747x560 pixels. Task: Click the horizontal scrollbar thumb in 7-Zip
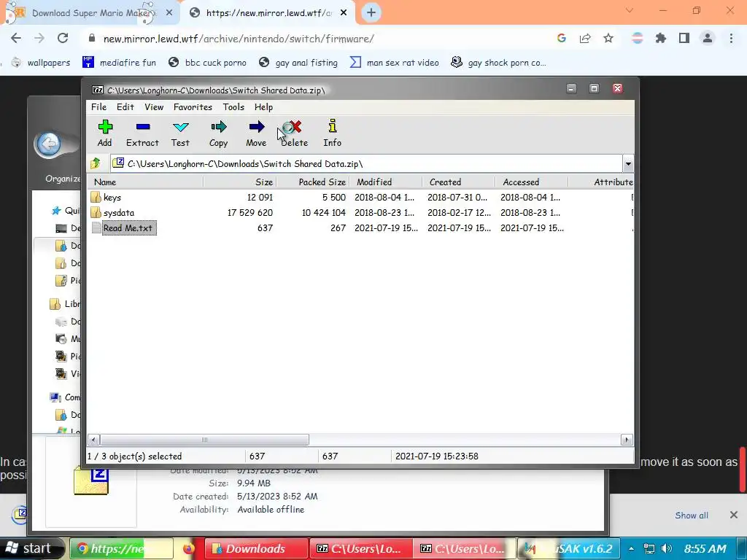pyautogui.click(x=204, y=440)
